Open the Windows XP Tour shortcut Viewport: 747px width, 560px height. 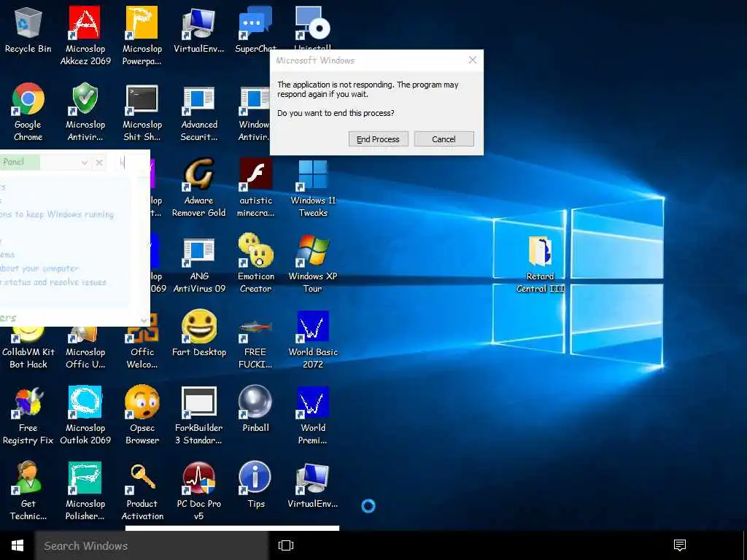(312, 263)
